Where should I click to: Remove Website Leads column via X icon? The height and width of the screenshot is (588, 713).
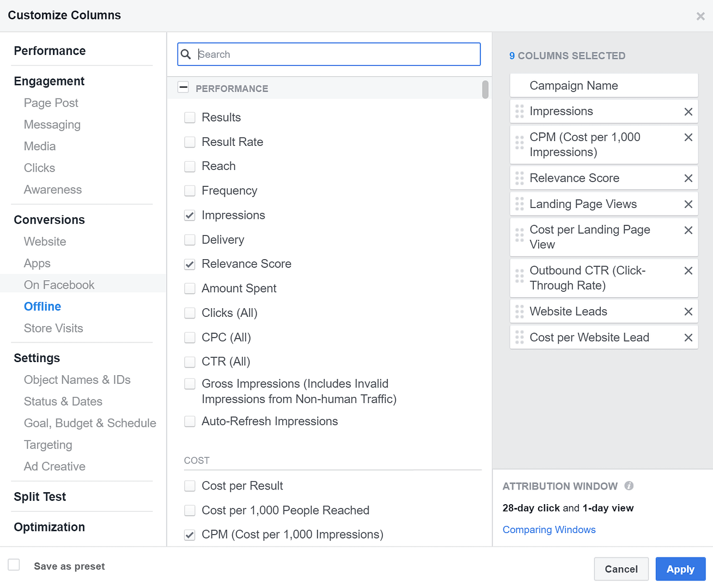688,311
